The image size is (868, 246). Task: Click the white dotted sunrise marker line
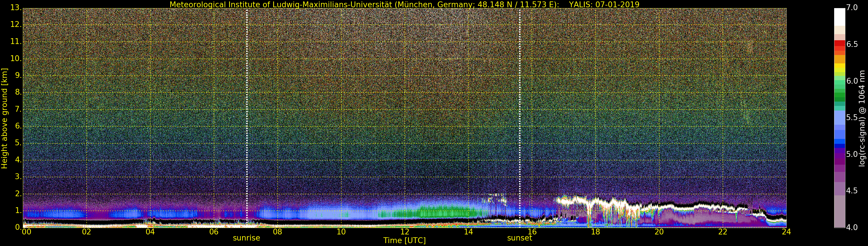pyautogui.click(x=247, y=118)
